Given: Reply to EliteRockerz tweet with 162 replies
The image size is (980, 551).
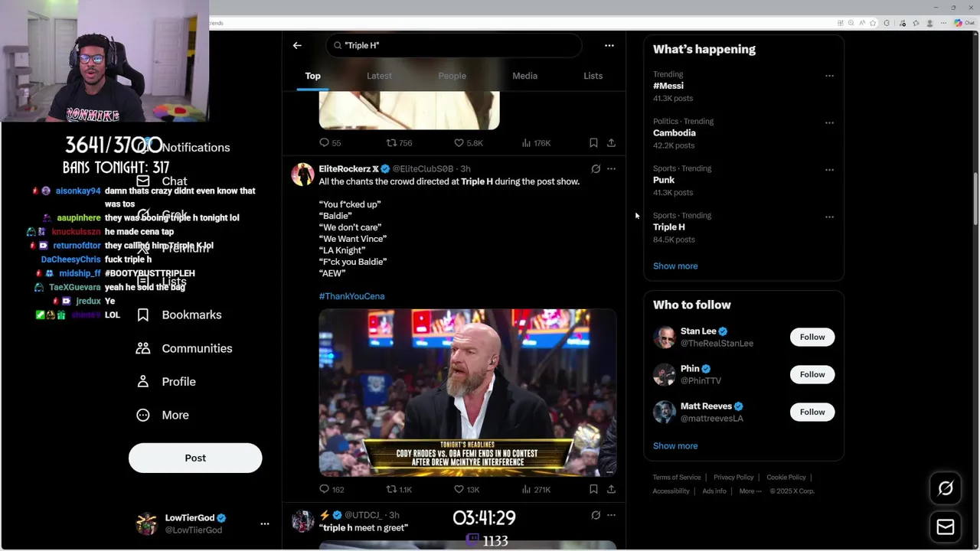Looking at the screenshot, I should click(x=332, y=489).
